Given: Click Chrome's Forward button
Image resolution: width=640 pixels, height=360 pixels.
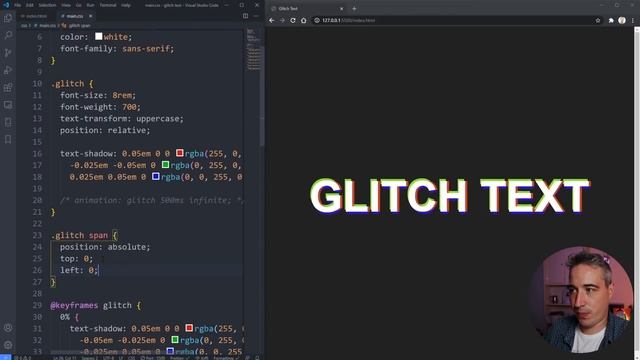Looking at the screenshot, I should click(x=282, y=20).
